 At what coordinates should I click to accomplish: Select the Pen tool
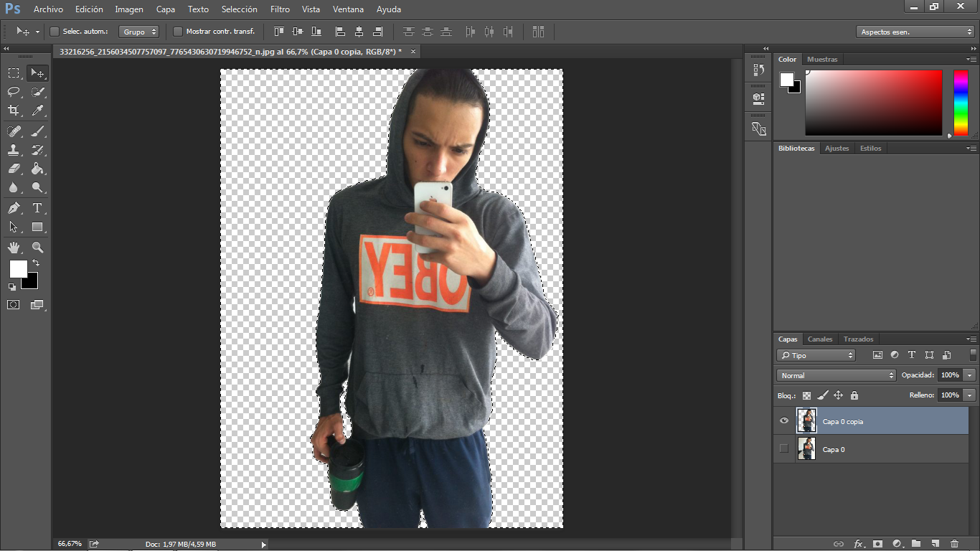click(x=14, y=208)
